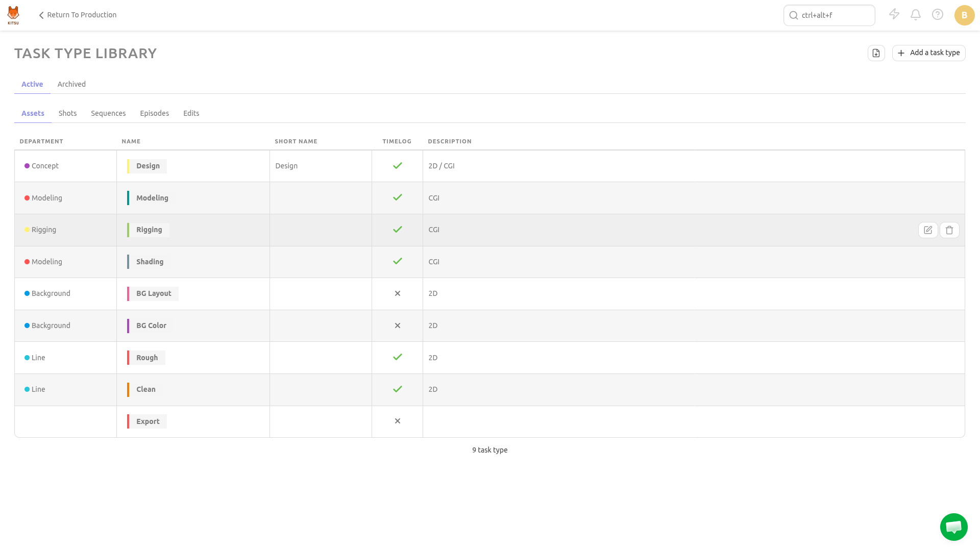980x551 pixels.
Task: Click the Shading task type name
Action: pos(150,262)
